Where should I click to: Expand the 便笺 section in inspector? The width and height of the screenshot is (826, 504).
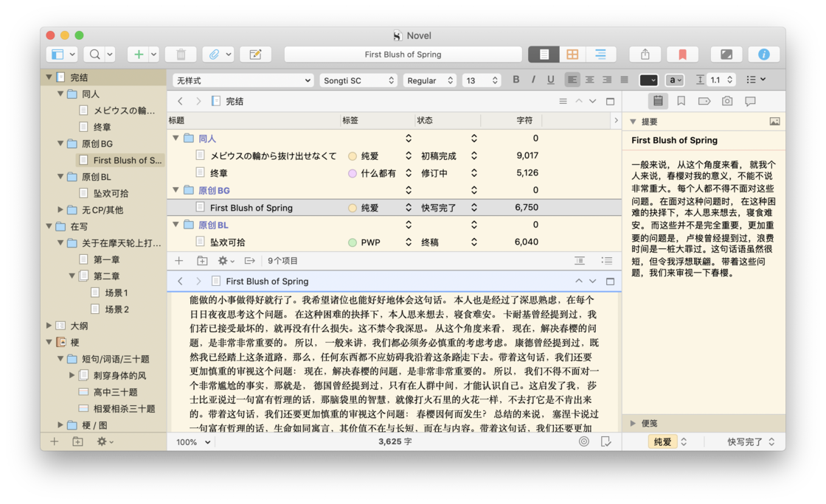[633, 423]
